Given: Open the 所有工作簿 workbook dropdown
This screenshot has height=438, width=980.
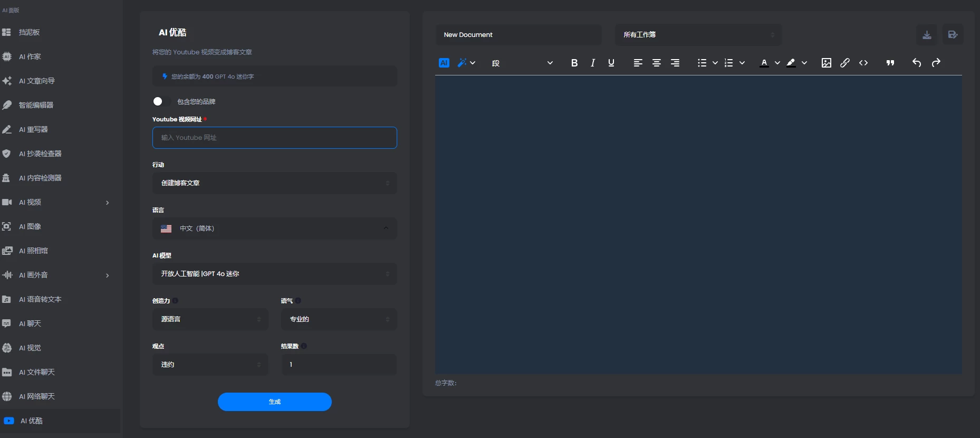Looking at the screenshot, I should (698, 35).
